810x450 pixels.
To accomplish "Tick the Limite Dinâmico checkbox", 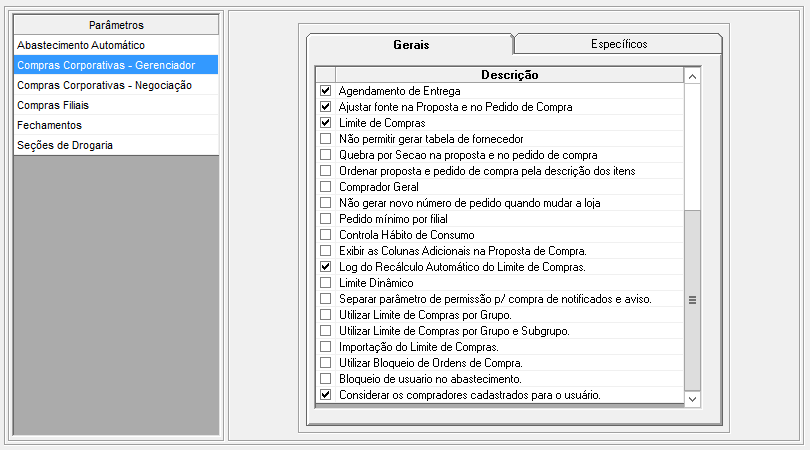I will coord(325,283).
